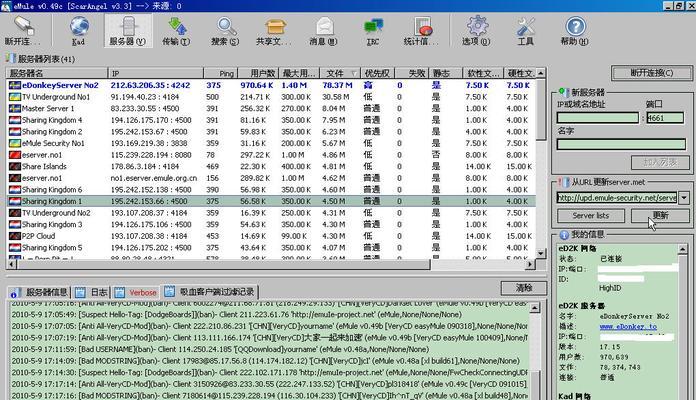Click the flag icon of Master Server 1
The image size is (696, 400).
tap(15, 108)
